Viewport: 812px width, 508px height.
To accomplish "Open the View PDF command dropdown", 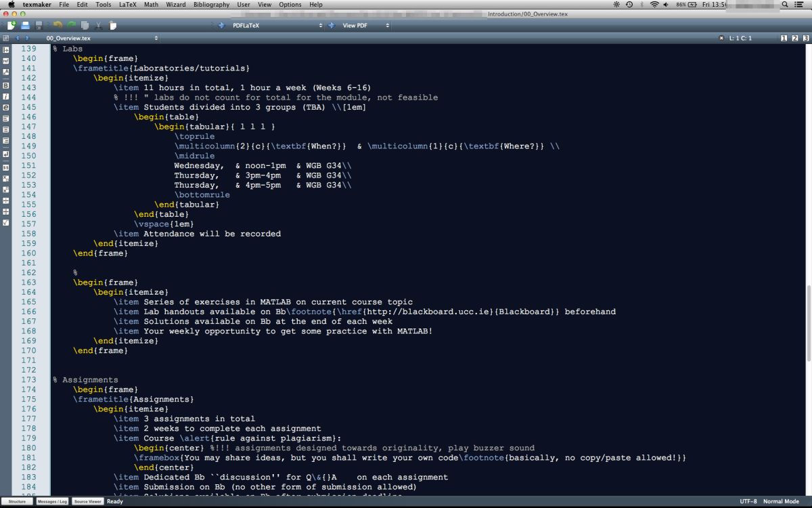I will [x=365, y=25].
